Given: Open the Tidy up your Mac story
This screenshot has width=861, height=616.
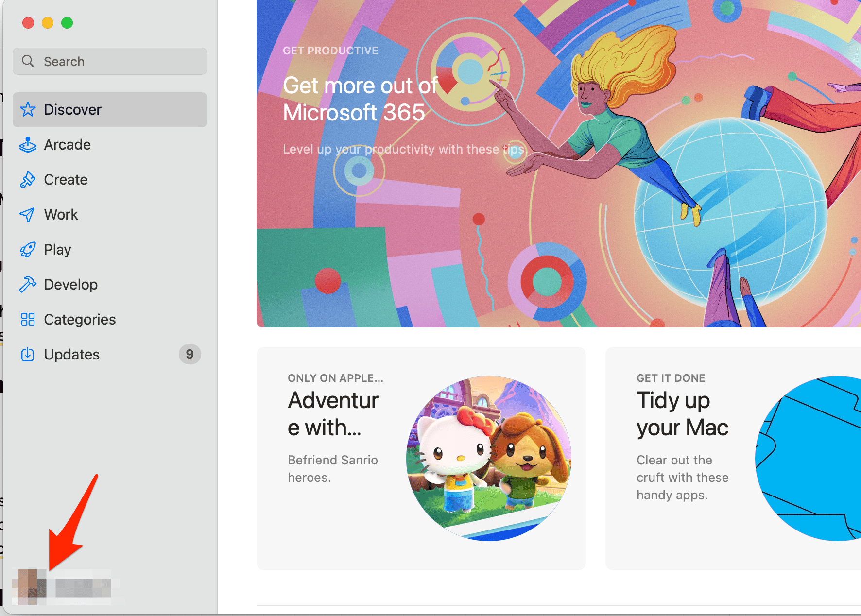Looking at the screenshot, I should (x=682, y=414).
